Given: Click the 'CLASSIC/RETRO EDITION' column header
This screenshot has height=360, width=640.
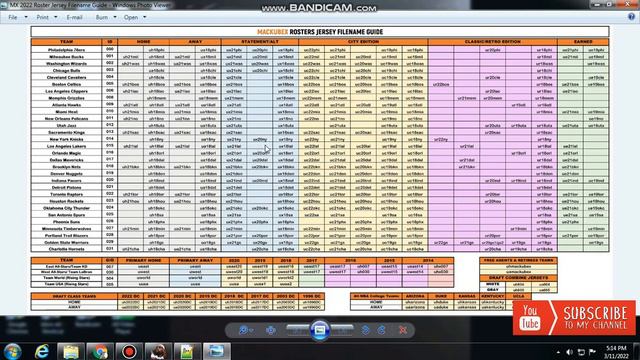Looking at the screenshot, I should (x=493, y=42).
